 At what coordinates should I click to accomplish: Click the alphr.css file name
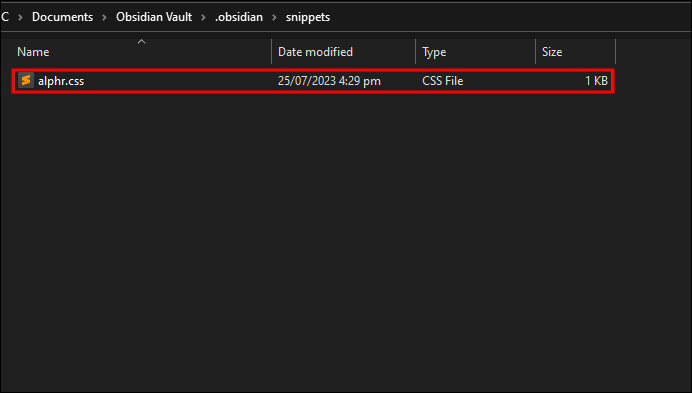pos(61,81)
